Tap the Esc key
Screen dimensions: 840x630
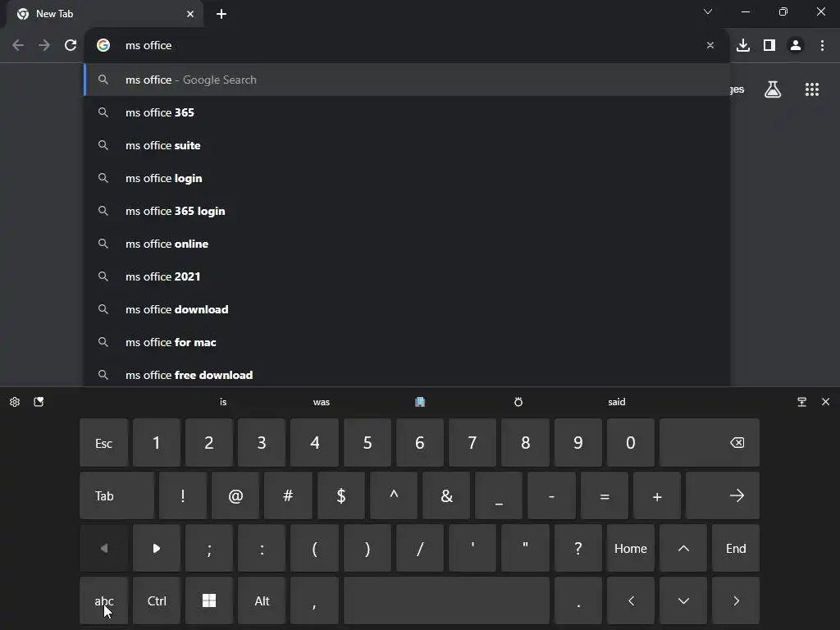coord(104,442)
